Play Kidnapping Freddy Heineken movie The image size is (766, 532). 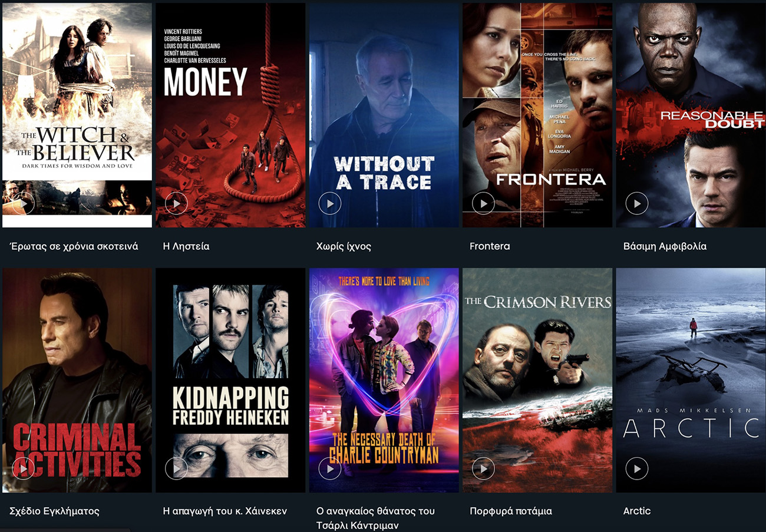pyautogui.click(x=176, y=469)
